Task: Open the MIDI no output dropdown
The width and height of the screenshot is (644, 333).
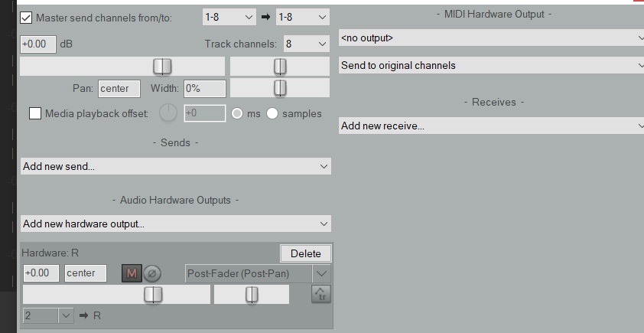Action: click(491, 38)
